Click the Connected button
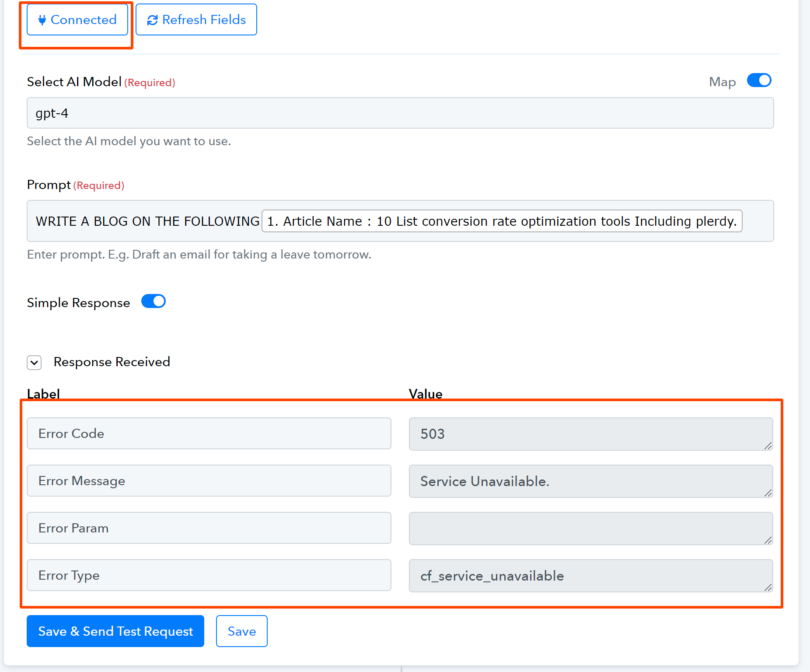The height and width of the screenshot is (672, 810). 77,20
